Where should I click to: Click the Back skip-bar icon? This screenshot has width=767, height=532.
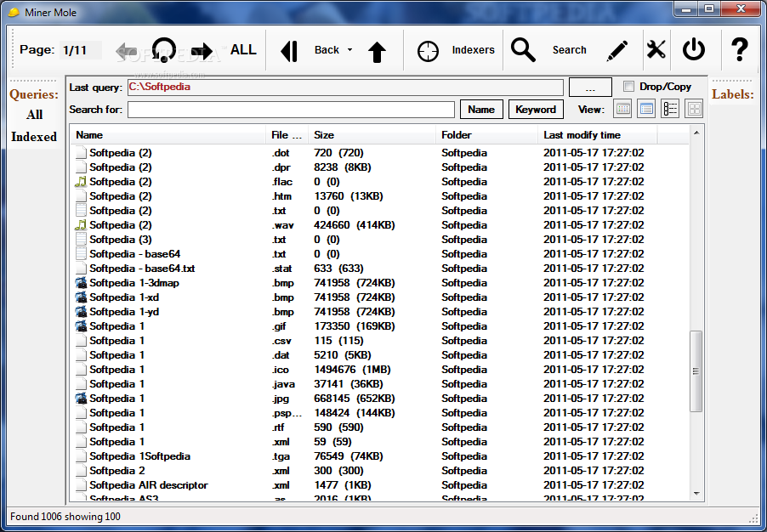click(289, 51)
